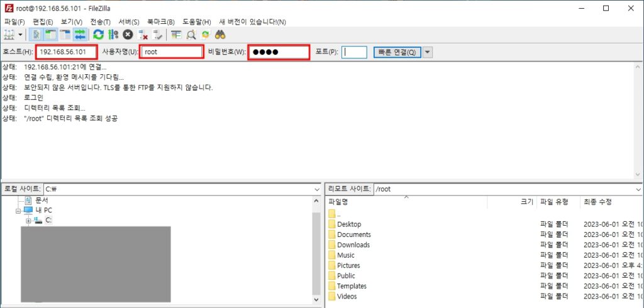This screenshot has width=644, height=308.
Task: Open 전송(T) menu
Action: point(100,22)
